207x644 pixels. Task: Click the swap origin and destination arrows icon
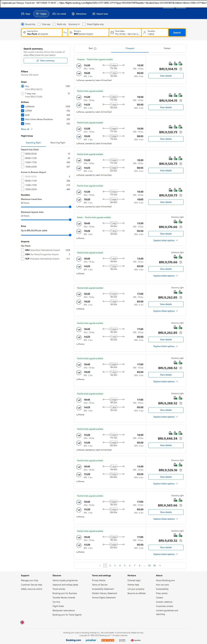tap(65, 33)
